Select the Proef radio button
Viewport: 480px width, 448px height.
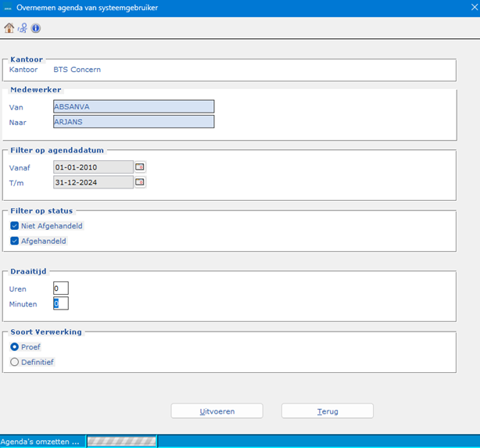[15, 346]
